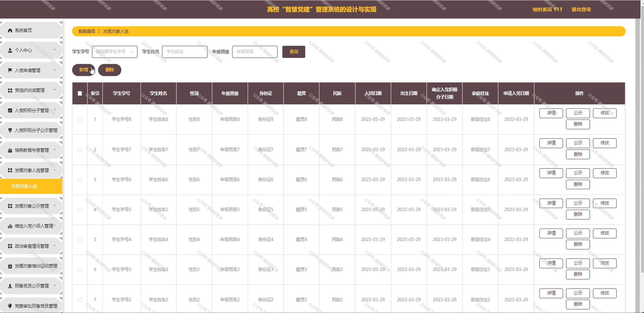Image resolution: width=644 pixels, height=313 pixels.
Task: Click the home icon beside 系统首页
Action: click(10, 30)
